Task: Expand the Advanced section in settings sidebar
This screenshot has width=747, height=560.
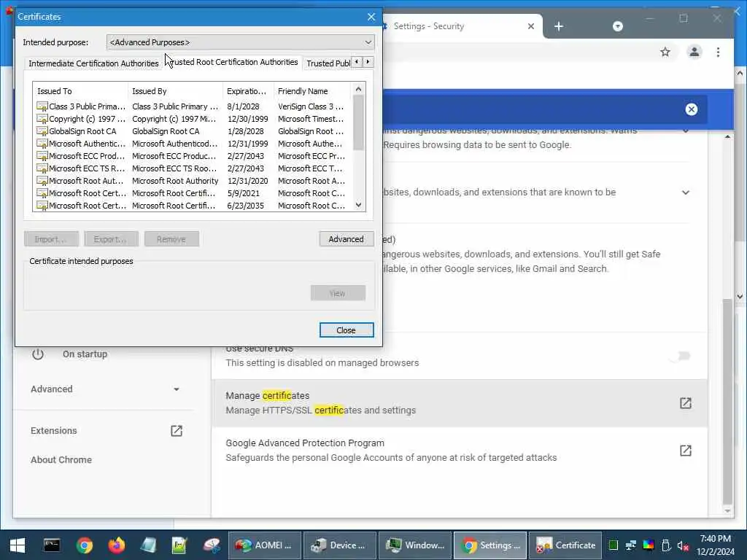Action: (105, 389)
